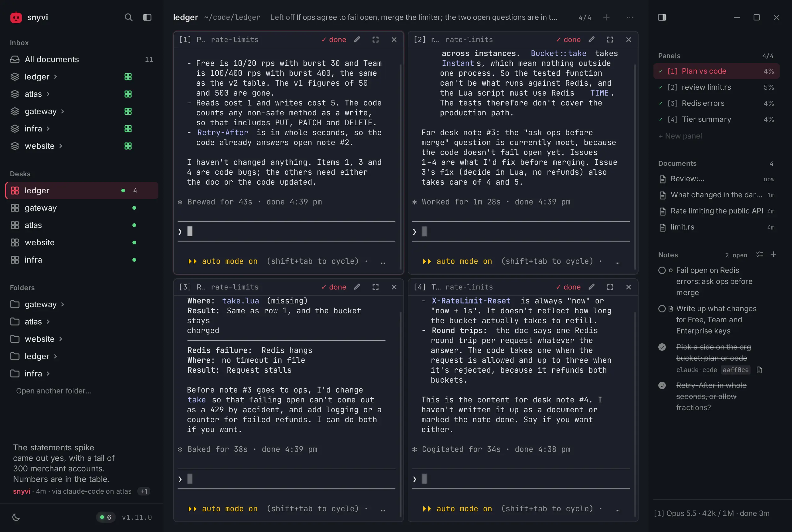Maximize panel 2 fullscreen icon
The height and width of the screenshot is (532, 792).
[610, 40]
